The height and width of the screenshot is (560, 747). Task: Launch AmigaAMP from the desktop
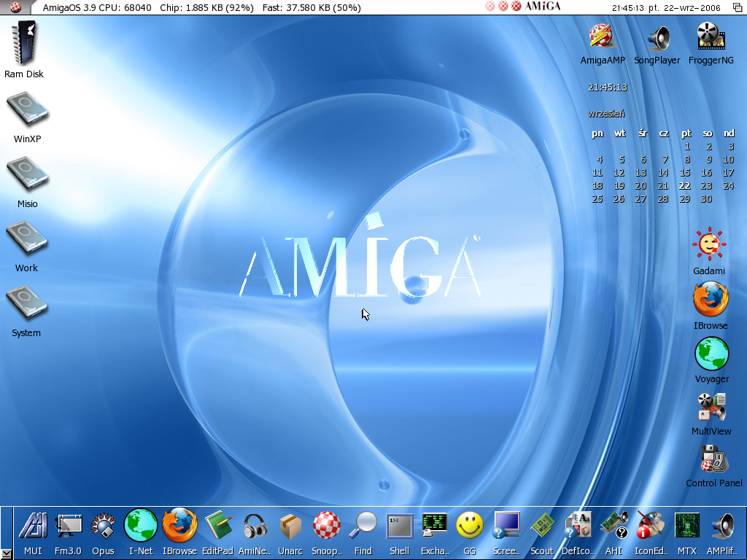[x=602, y=36]
